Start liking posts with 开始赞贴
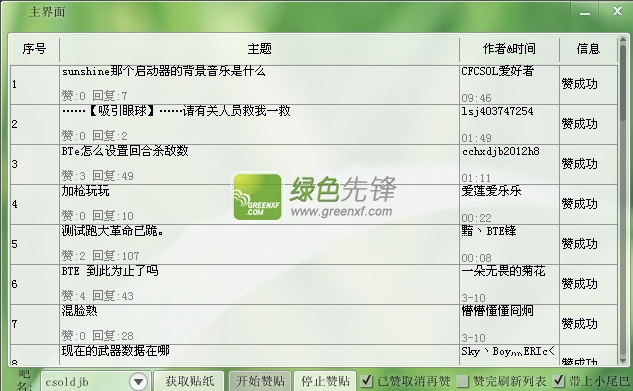 pos(260,381)
